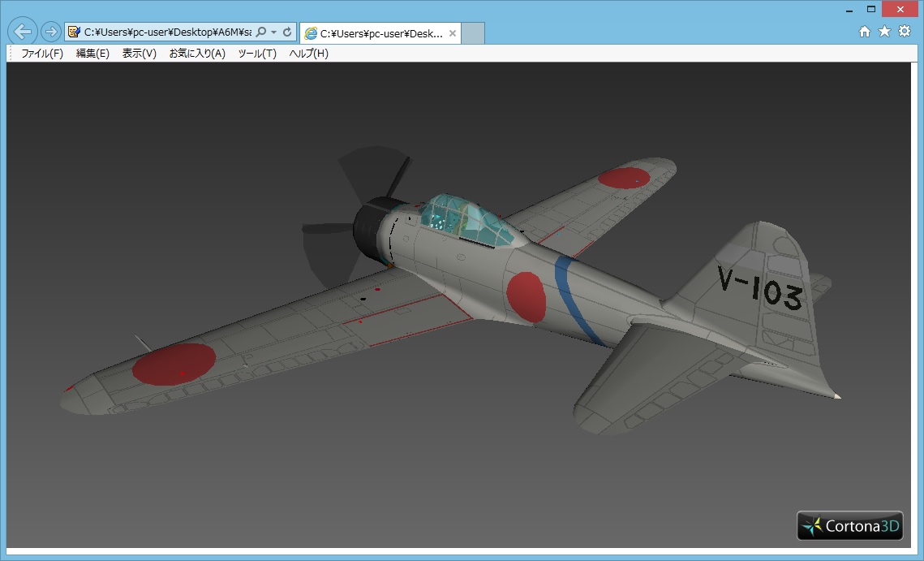Viewport: 924px width, 561px height.
Task: Refresh the page with the reload icon
Action: click(287, 32)
